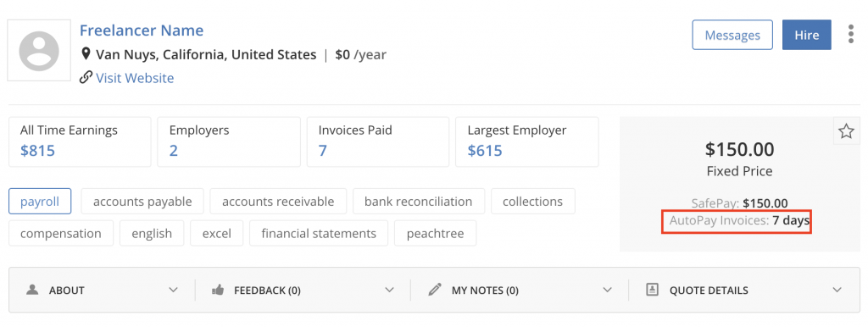Expand the About section chevron
868x327 pixels.
pos(173,290)
